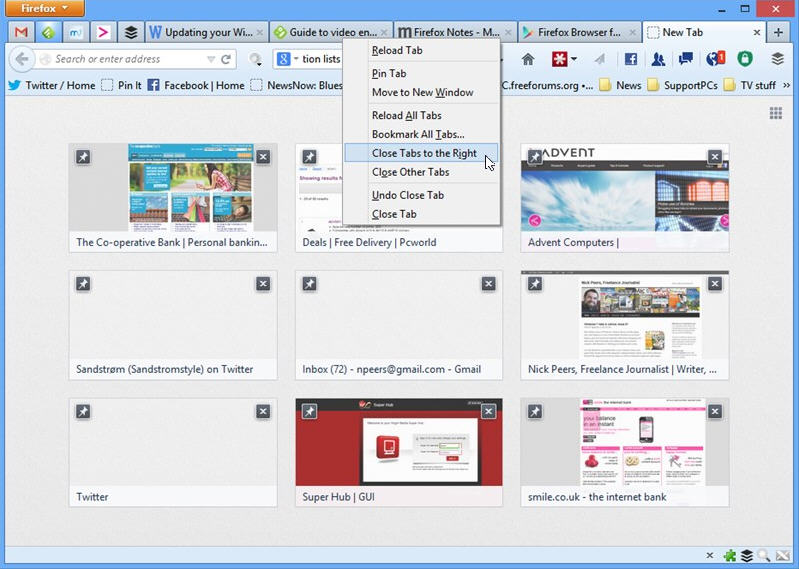This screenshot has height=569, width=799.
Task: Open the chat messages toolbar icon
Action: point(686,59)
